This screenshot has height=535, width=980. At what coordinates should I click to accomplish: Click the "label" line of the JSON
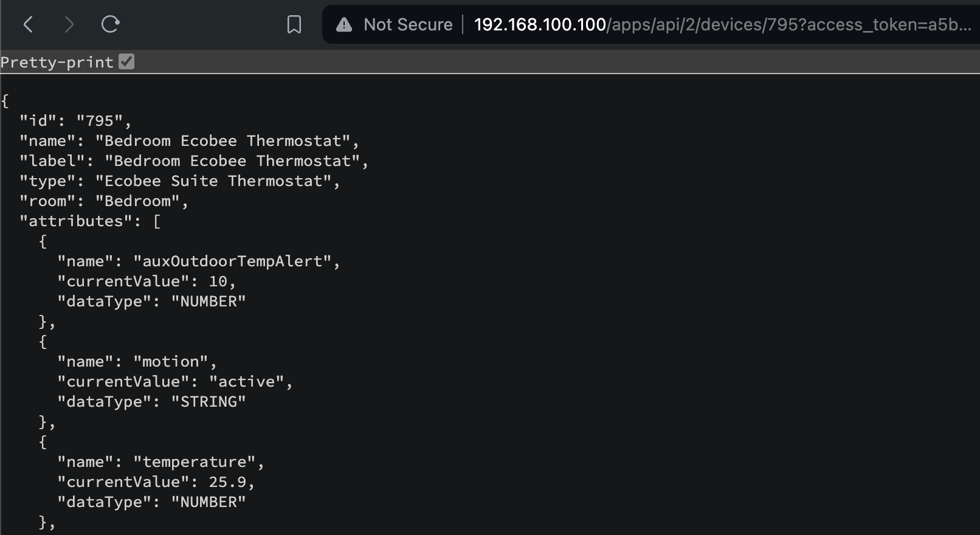[x=194, y=160]
